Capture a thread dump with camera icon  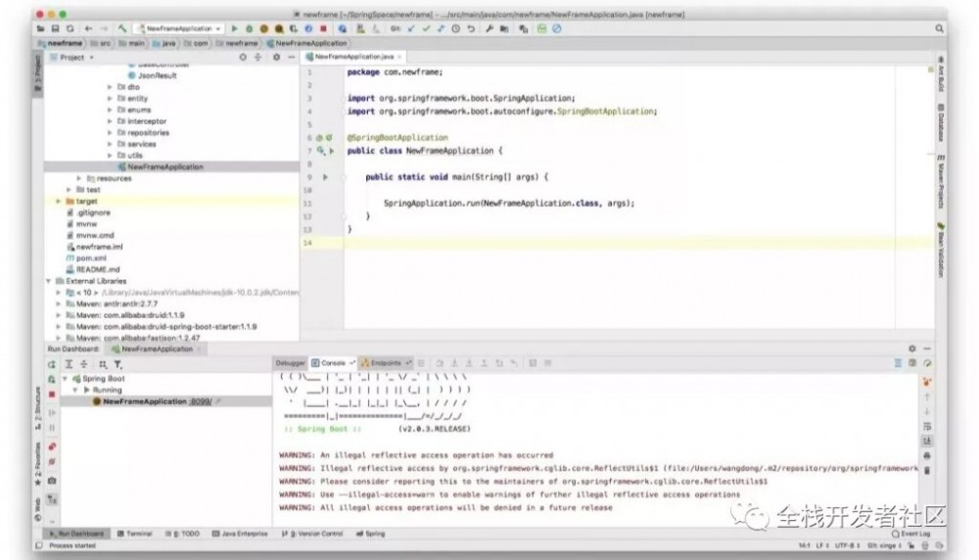pyautogui.click(x=52, y=481)
